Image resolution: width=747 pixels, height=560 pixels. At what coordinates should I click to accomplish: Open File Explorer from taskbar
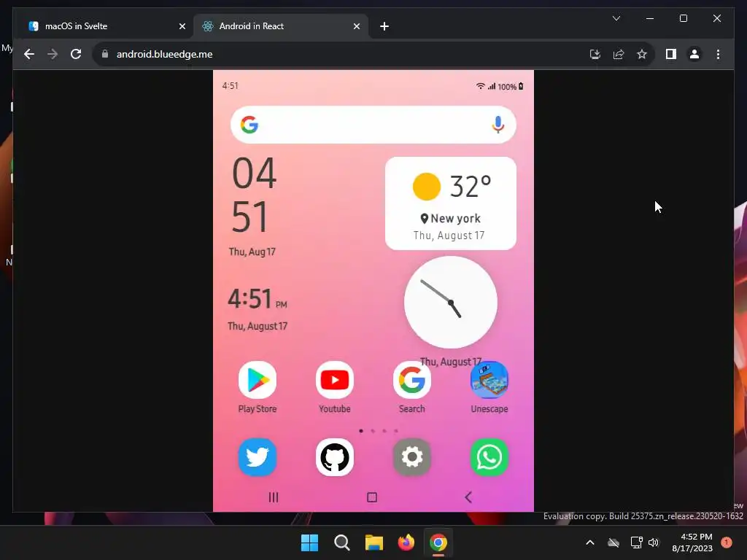coord(374,542)
